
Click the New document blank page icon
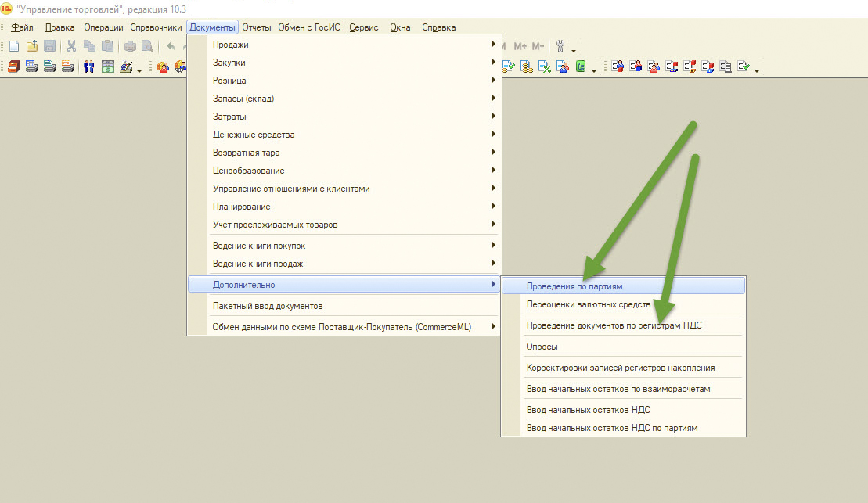pyautogui.click(x=14, y=46)
